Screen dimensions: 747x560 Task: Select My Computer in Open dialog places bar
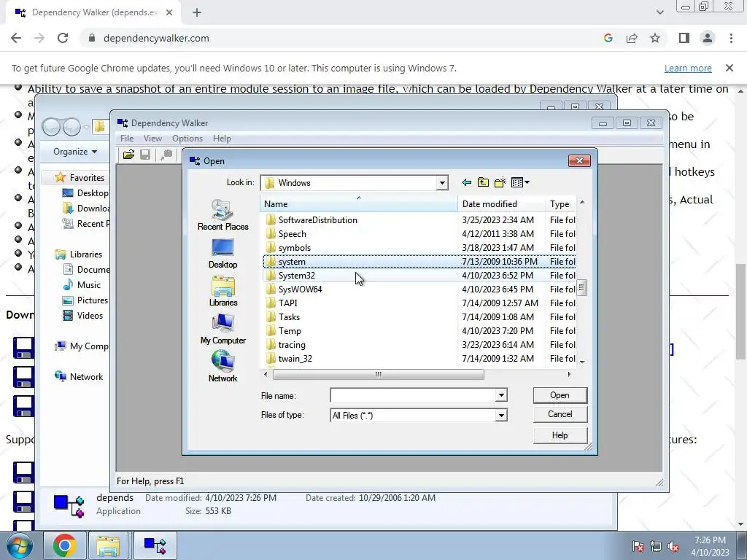pos(222,329)
